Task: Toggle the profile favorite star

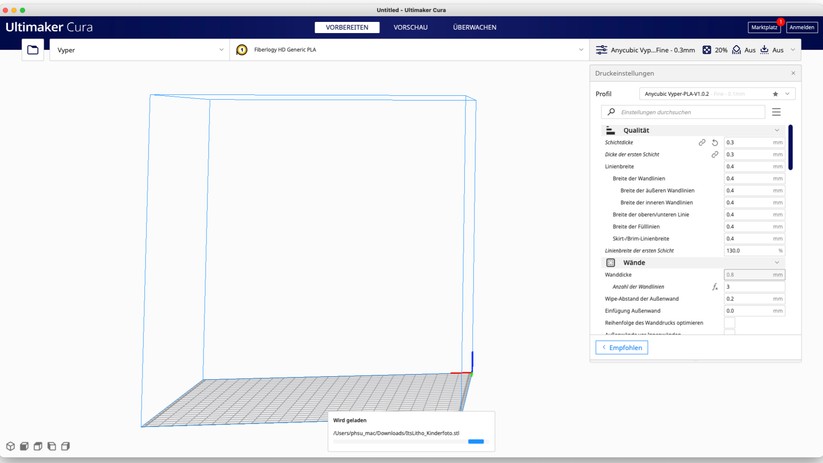Action: pos(775,94)
